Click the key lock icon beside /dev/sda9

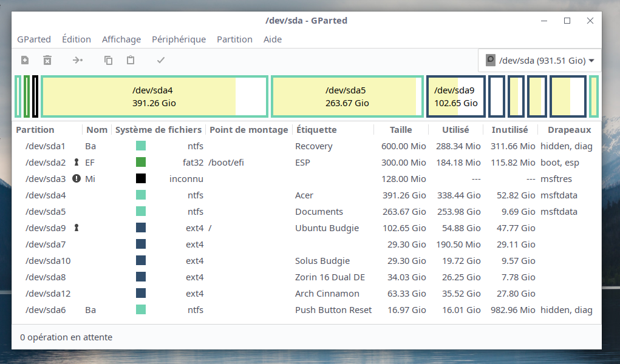pos(77,228)
